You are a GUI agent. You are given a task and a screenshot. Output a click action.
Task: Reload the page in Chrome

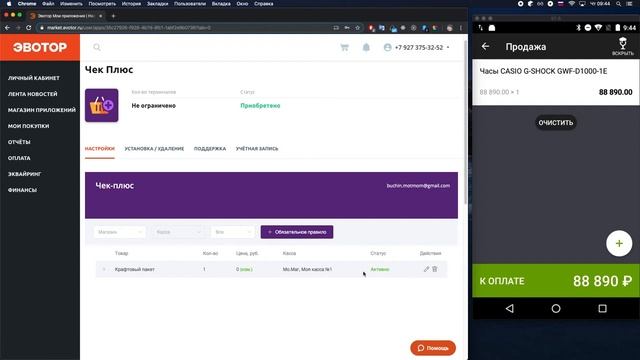click(x=28, y=28)
